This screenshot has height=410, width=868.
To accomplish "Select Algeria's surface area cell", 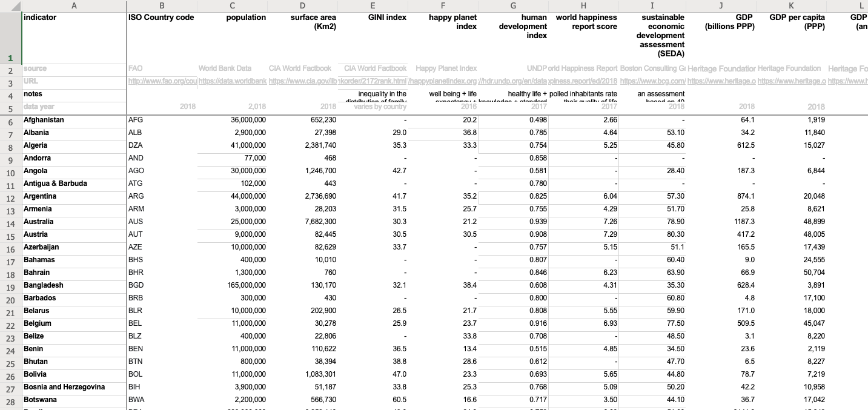I will click(303, 145).
